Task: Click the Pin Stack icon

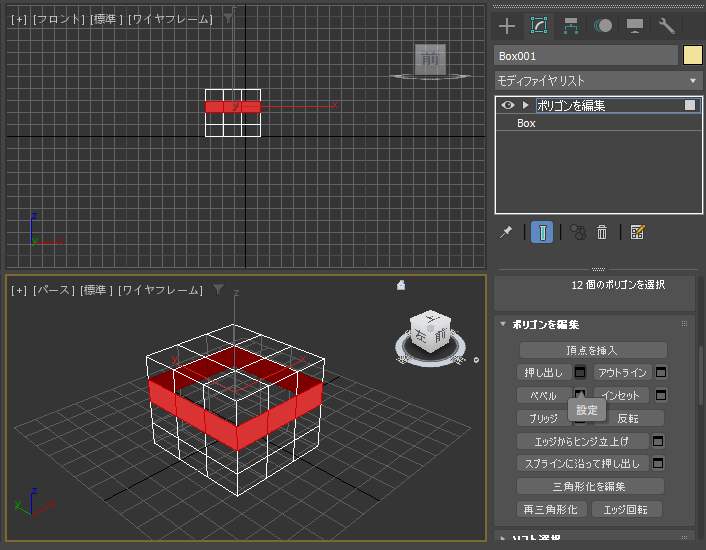Action: (506, 232)
